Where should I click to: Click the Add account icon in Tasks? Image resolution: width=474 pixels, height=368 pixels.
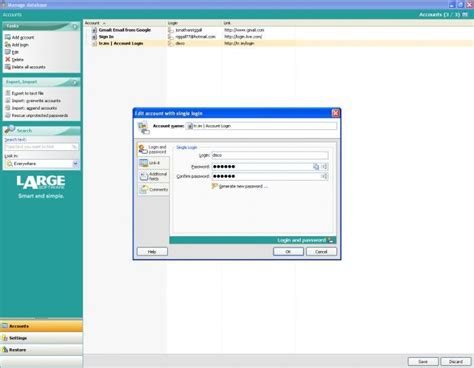tap(8, 37)
